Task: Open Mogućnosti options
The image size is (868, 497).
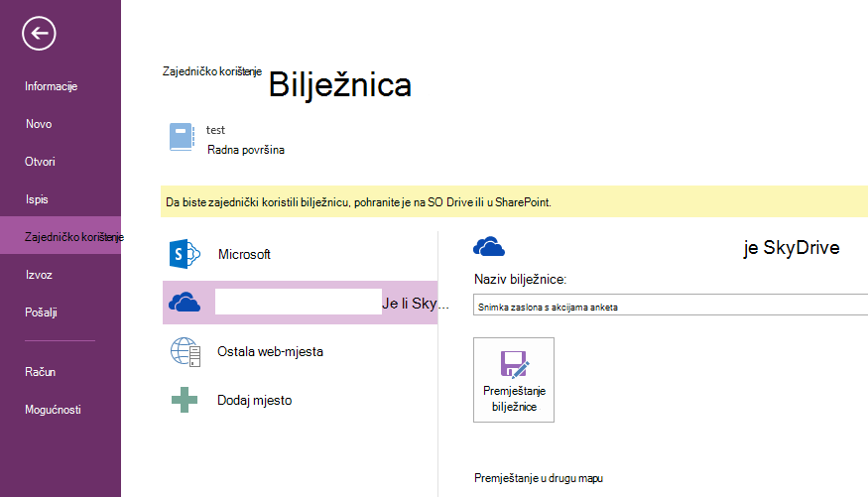Action: click(x=53, y=410)
